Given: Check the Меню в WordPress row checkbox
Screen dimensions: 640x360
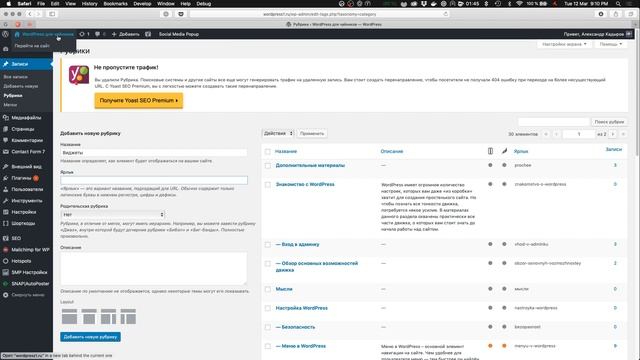Looking at the screenshot, I should pos(268,346).
